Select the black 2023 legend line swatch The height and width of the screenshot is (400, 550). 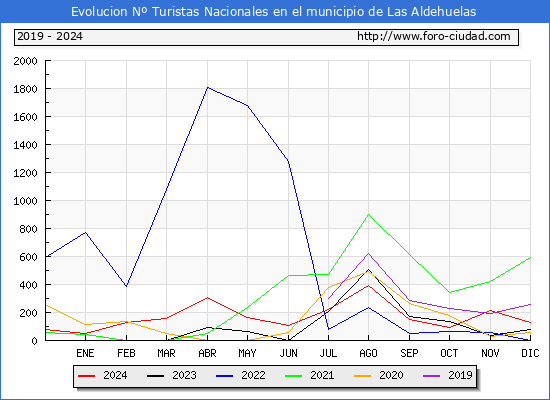coord(155,376)
